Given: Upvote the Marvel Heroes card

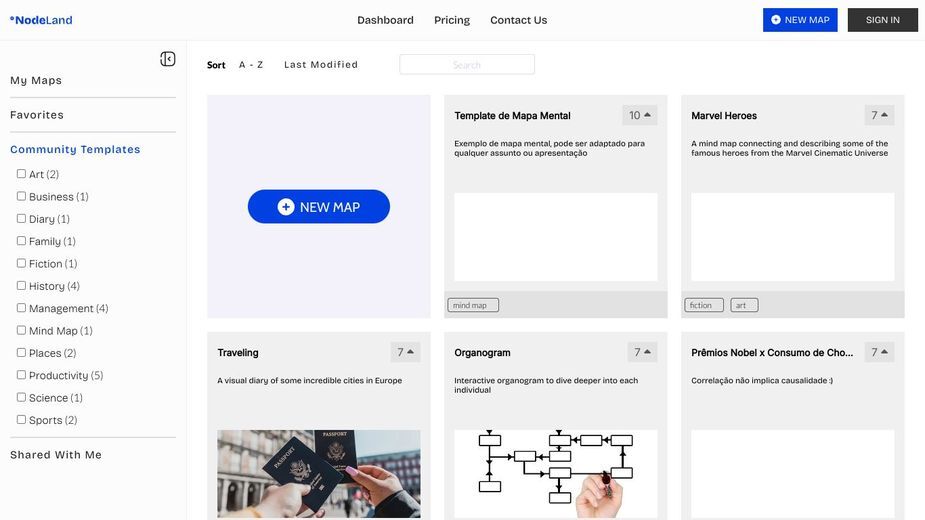Looking at the screenshot, I should (879, 115).
